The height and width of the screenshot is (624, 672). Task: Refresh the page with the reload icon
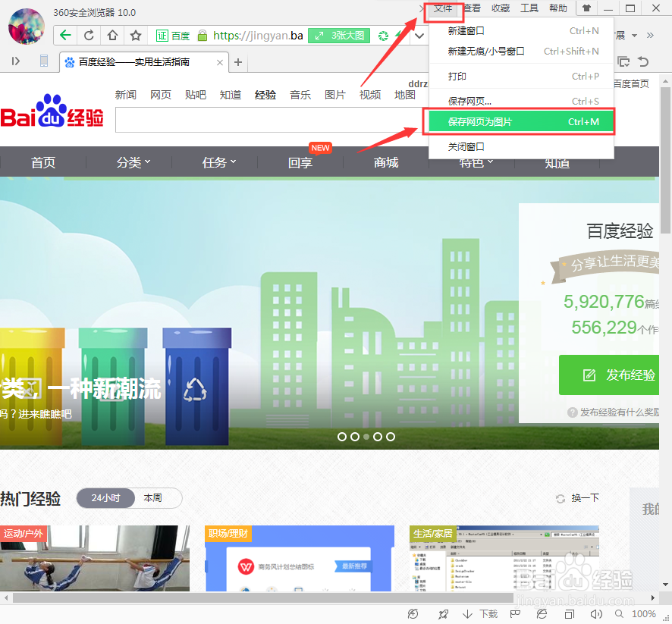(88, 35)
